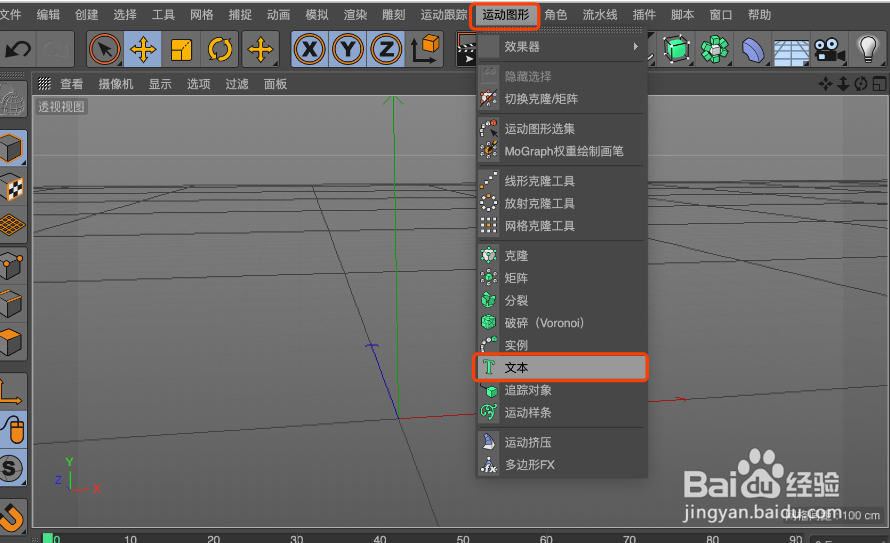Choose 破碎 (Voronoi) entry
Viewport: 890px width, 543px height.
[x=561, y=323]
